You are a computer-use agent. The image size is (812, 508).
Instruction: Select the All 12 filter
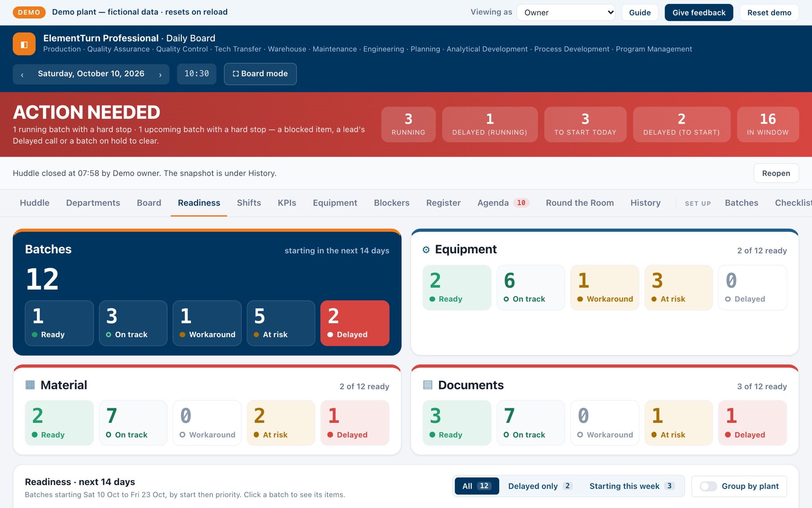click(476, 486)
